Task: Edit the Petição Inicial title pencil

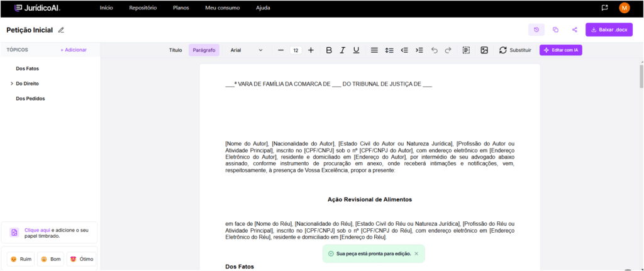Action: click(x=61, y=30)
